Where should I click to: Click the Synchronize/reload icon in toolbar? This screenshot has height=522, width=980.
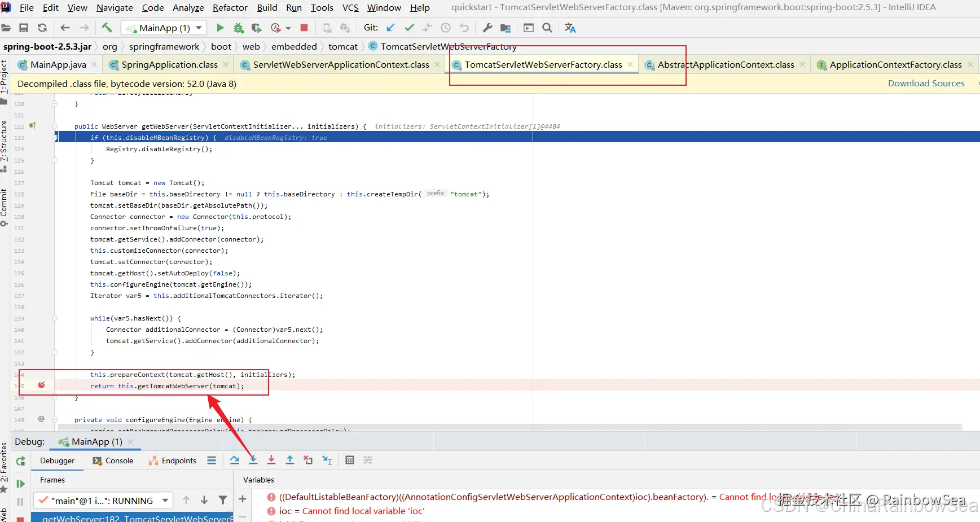coord(42,28)
